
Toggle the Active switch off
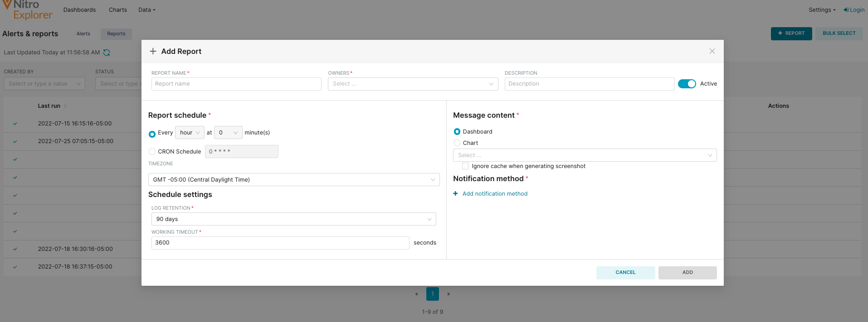point(687,84)
